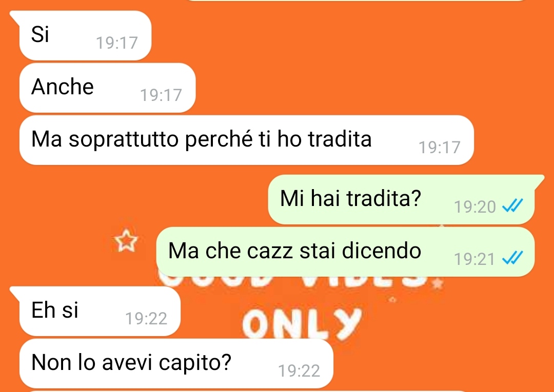
Task: Tap the "Ma soprattutto perché ti ho tradita" message
Action: tap(246, 140)
